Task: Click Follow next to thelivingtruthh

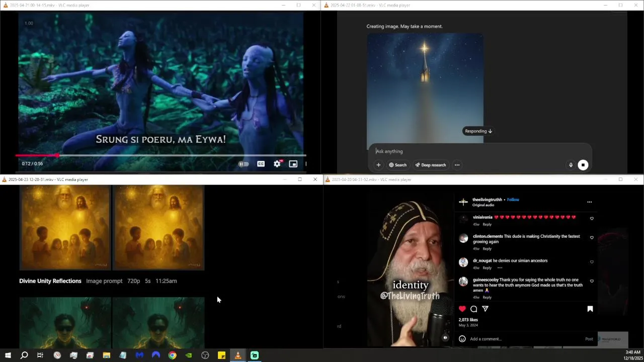Action: (x=513, y=200)
